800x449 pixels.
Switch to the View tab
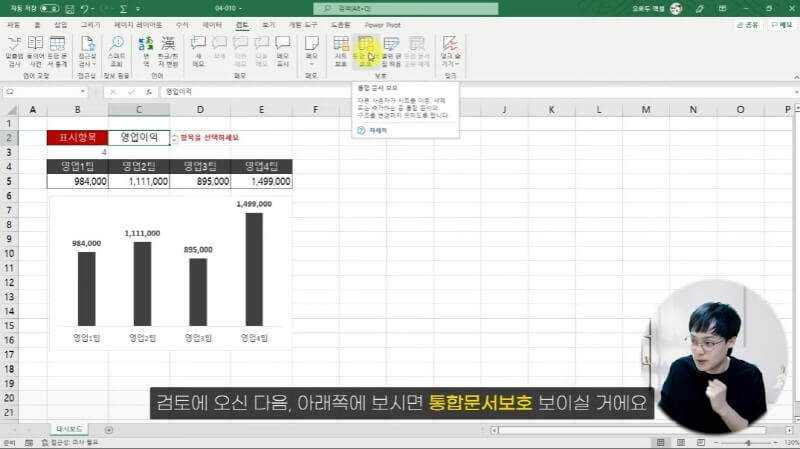(268, 25)
